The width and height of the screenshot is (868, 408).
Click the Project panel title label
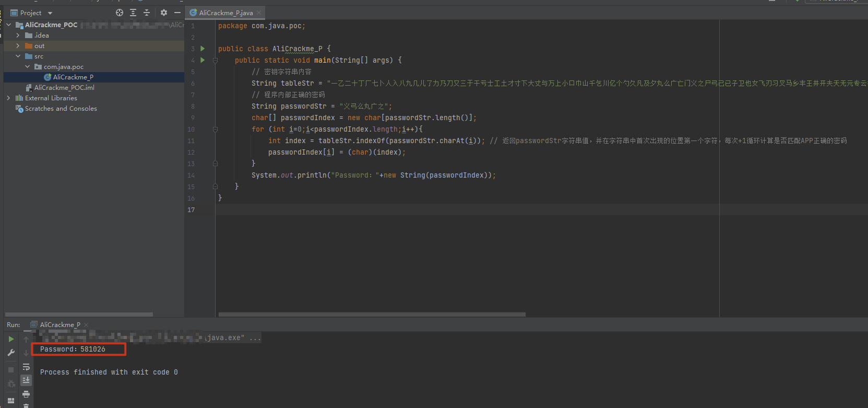(31, 13)
